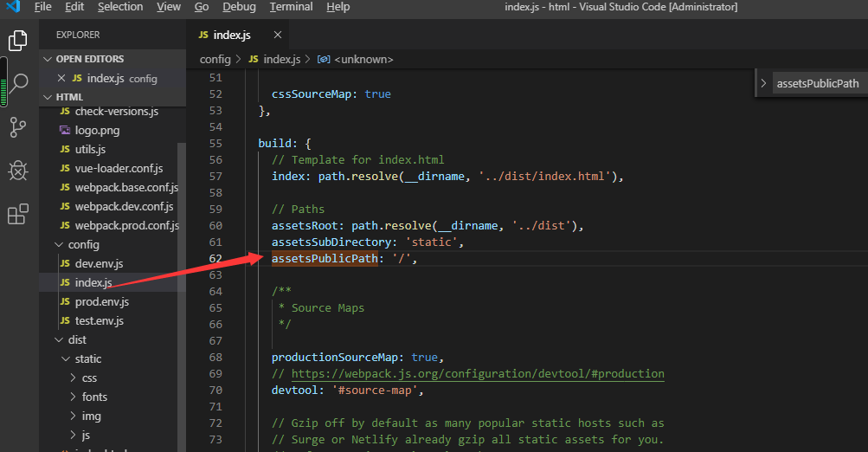Close index.js in Open Editors list
This screenshot has height=452, width=868.
[61, 78]
